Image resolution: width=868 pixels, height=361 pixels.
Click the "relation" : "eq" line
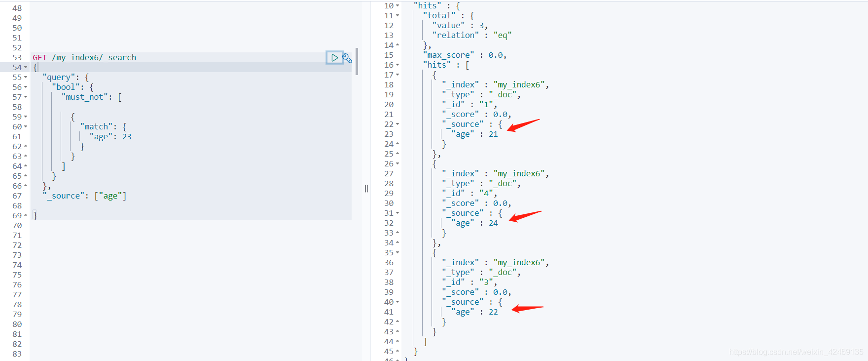(x=472, y=36)
